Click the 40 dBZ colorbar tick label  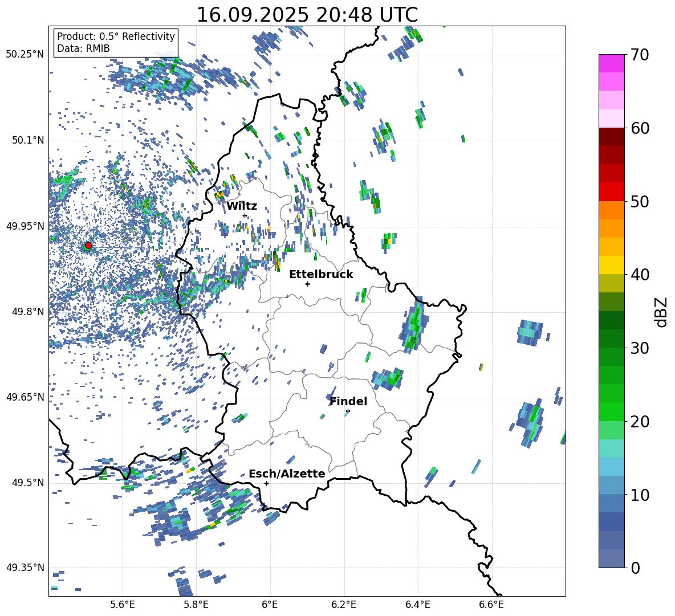pyautogui.click(x=640, y=275)
